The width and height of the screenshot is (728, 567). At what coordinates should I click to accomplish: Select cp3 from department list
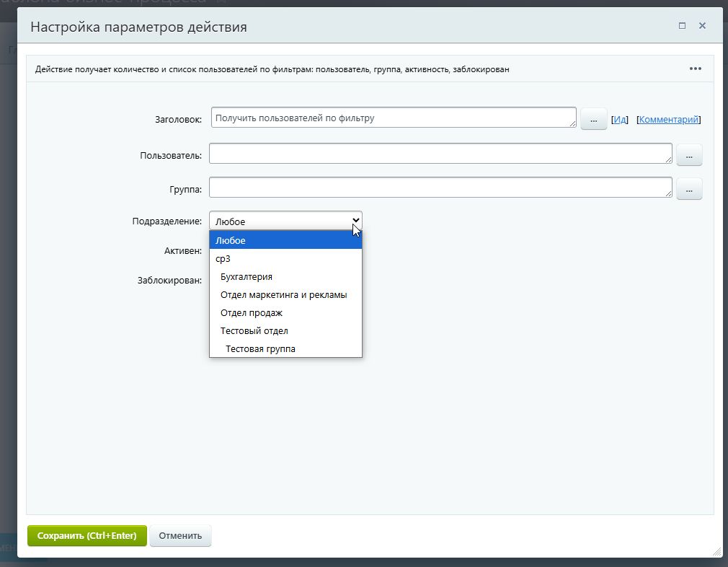tap(285, 259)
